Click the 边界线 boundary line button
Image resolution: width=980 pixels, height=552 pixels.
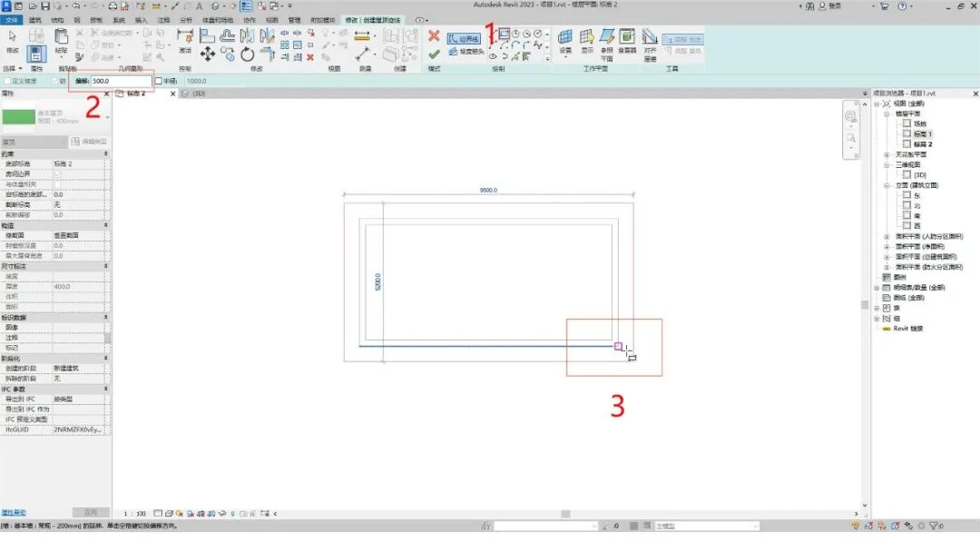pyautogui.click(x=464, y=39)
